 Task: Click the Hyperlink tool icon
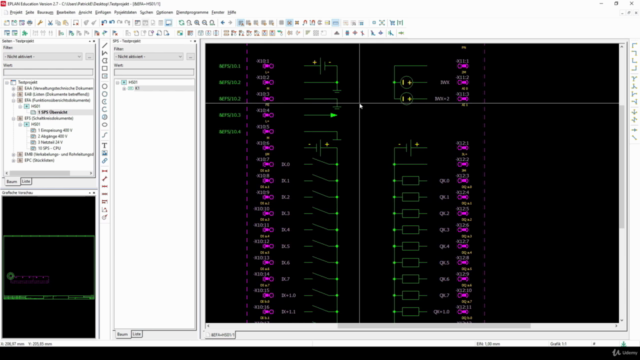click(105, 161)
